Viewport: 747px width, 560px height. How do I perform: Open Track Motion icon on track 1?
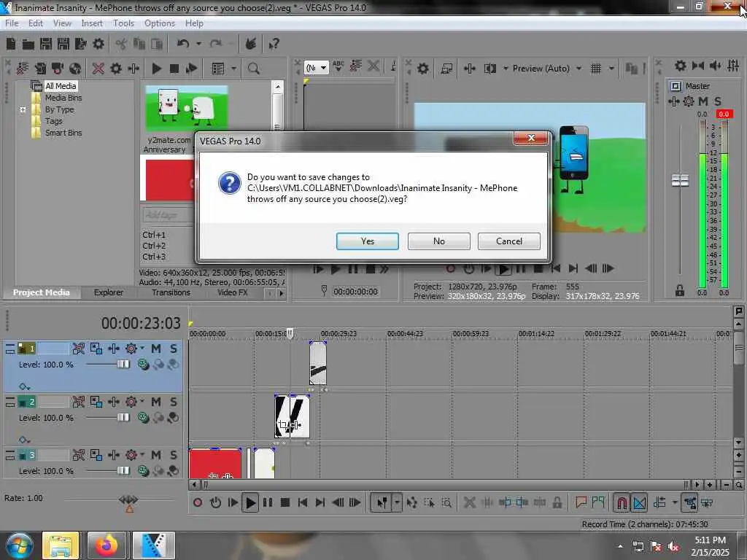tap(96, 349)
